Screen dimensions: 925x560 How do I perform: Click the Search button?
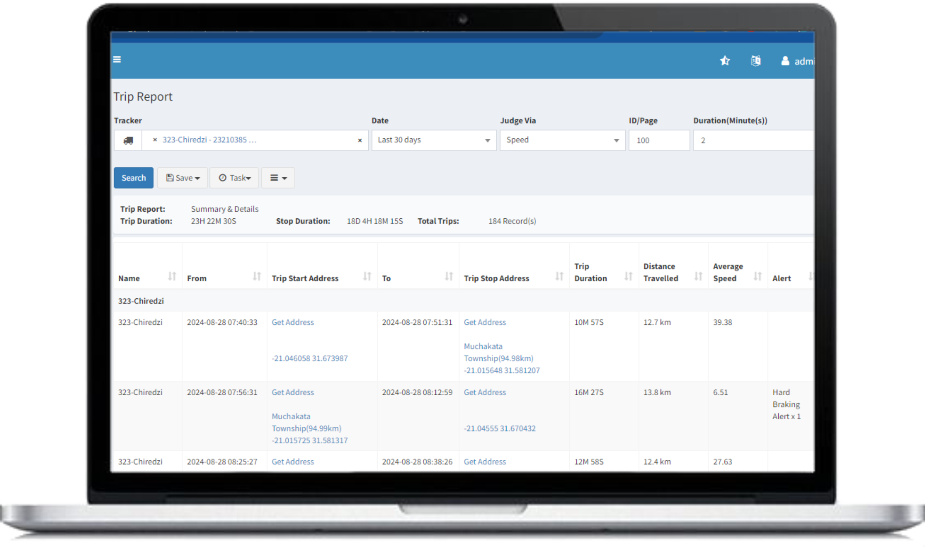[134, 178]
